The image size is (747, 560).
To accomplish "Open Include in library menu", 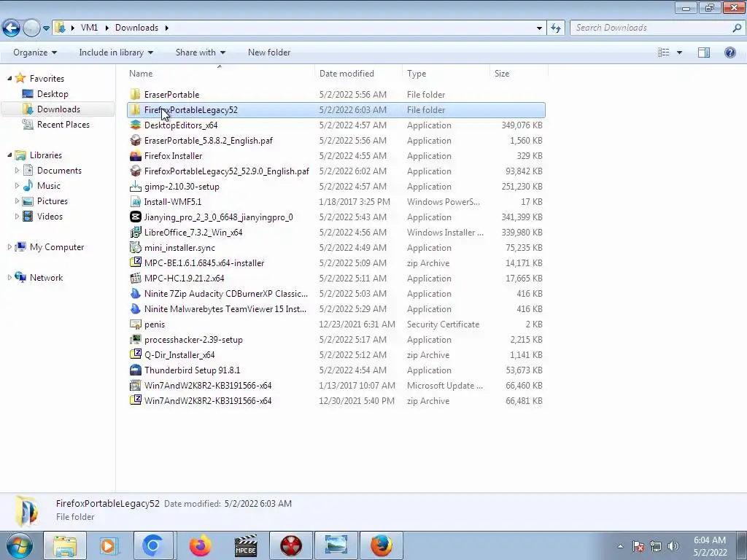I will (116, 52).
